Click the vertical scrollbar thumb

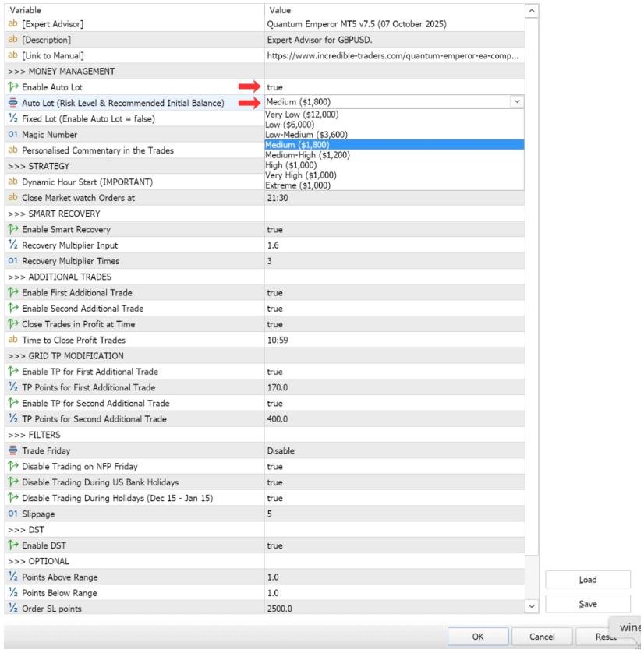[x=532, y=287]
